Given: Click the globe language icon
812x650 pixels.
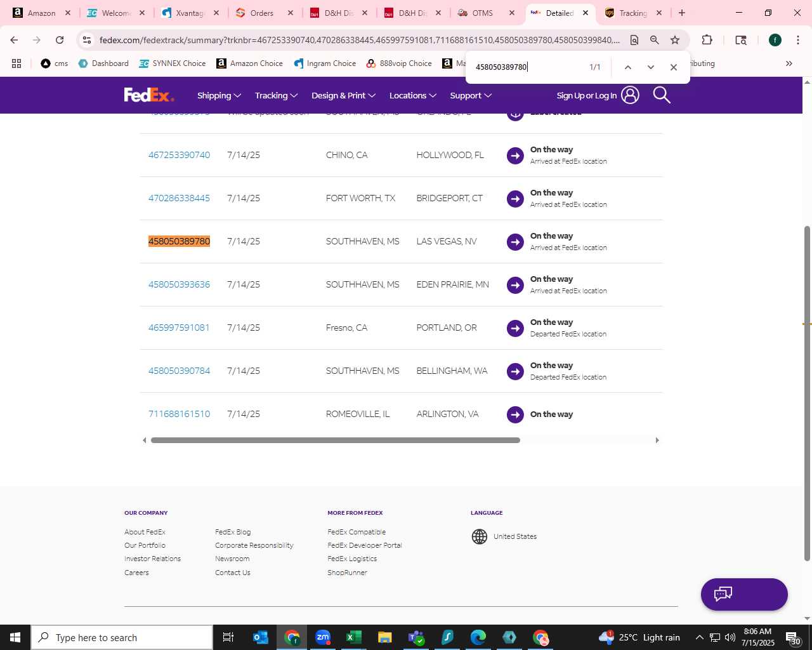Looking at the screenshot, I should 480,537.
